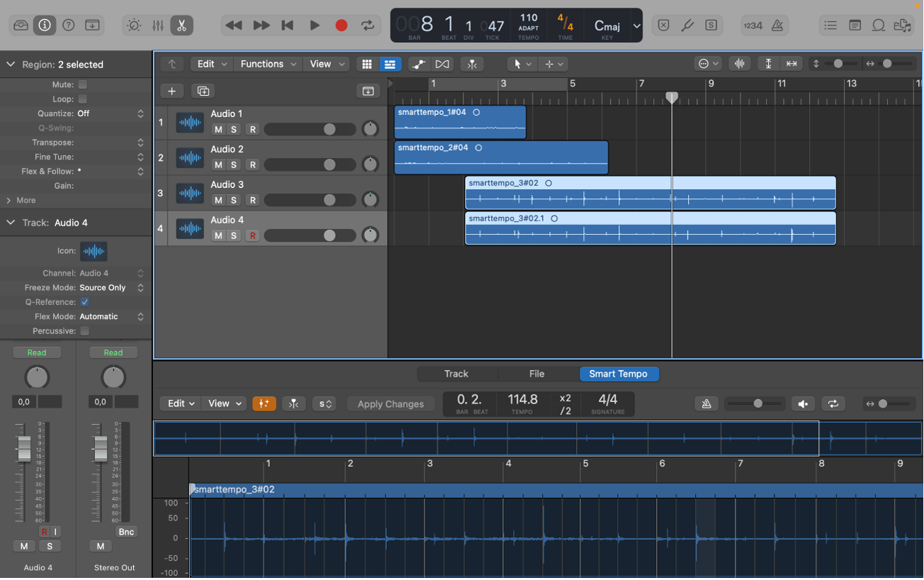This screenshot has height=580, width=924.
Task: Open tracks area Edit menu
Action: 212,64
